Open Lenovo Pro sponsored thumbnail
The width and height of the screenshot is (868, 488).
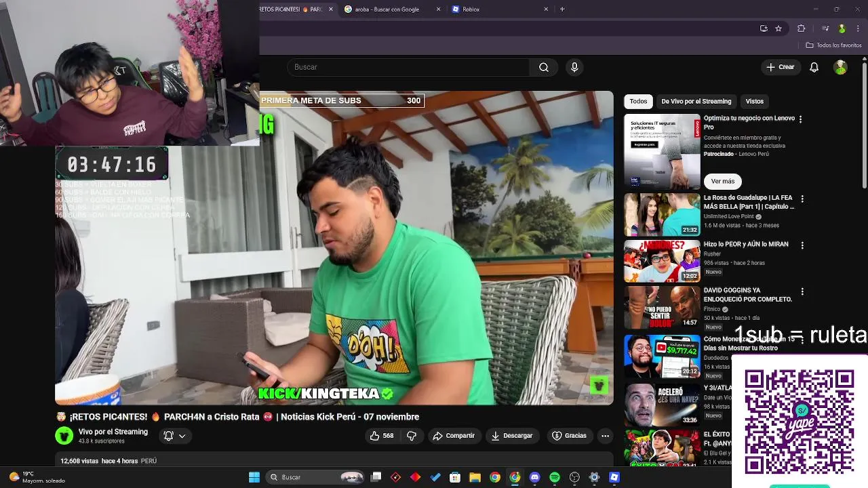click(662, 152)
